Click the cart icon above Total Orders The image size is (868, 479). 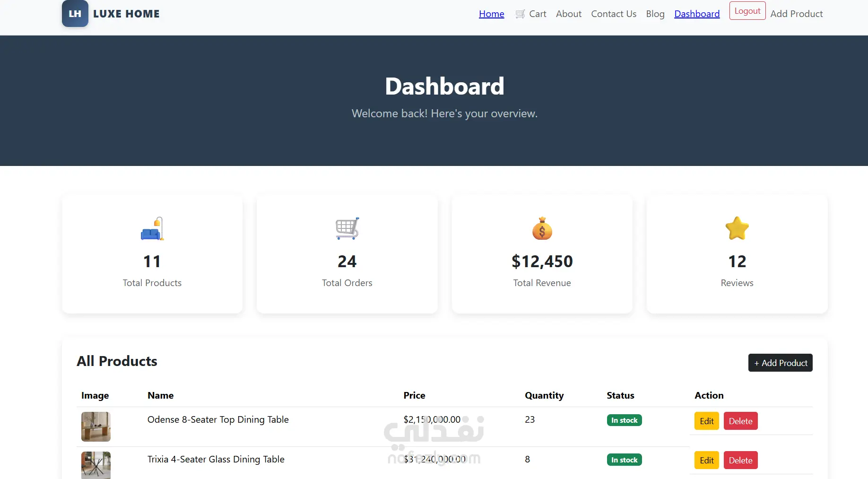coord(347,229)
